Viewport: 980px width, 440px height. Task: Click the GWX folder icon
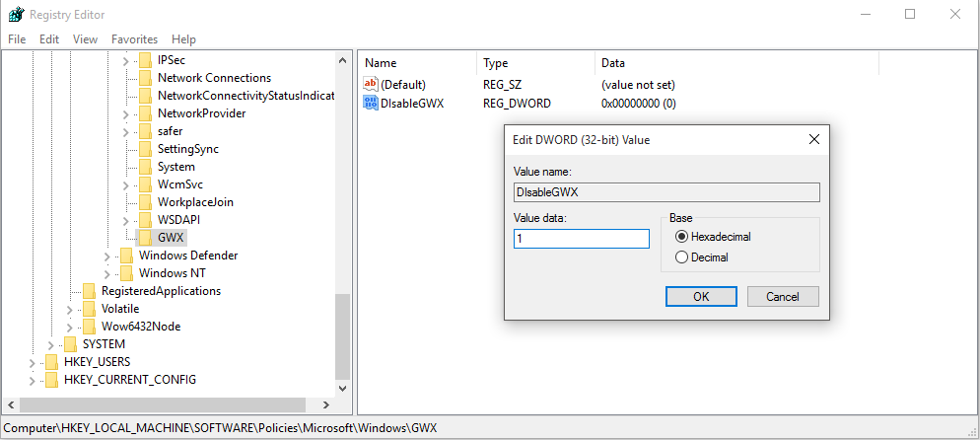[x=145, y=238]
